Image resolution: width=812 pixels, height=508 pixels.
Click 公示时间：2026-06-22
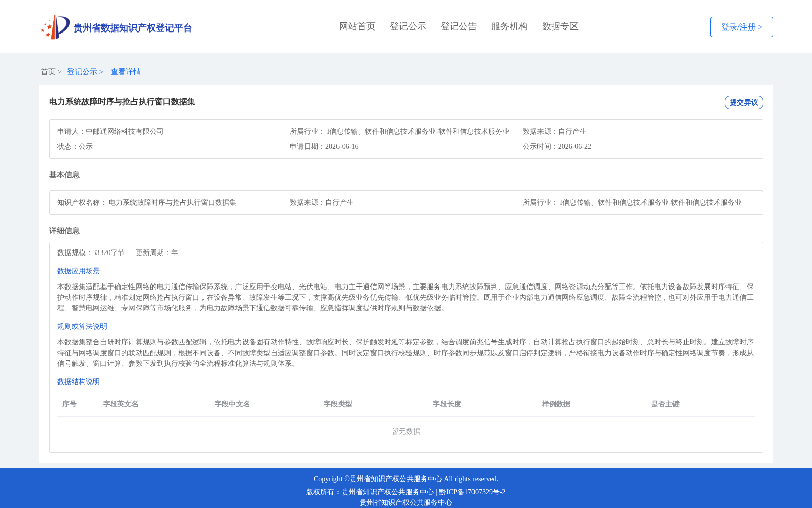pyautogui.click(x=557, y=146)
